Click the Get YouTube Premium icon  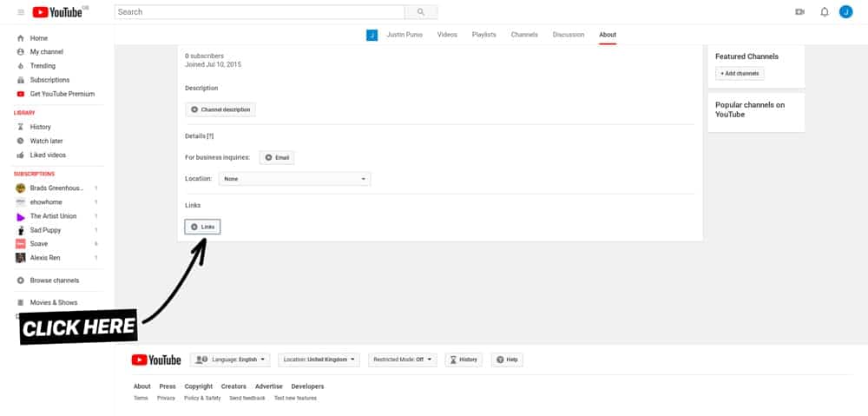click(x=21, y=94)
